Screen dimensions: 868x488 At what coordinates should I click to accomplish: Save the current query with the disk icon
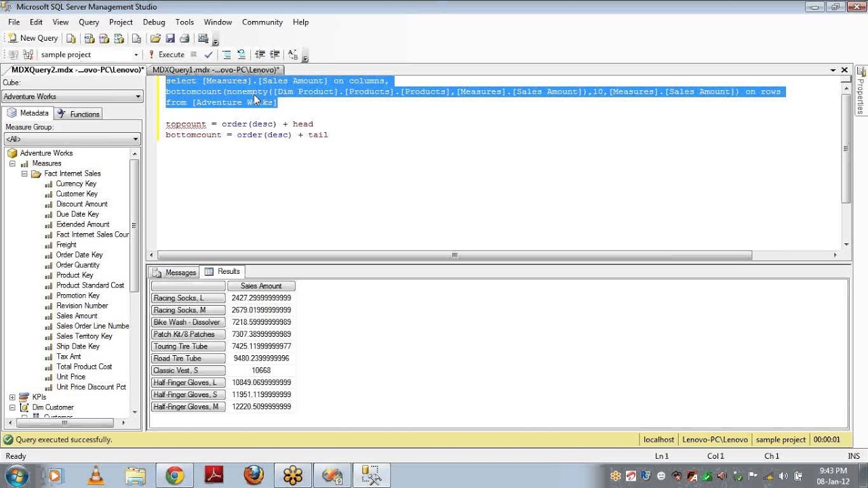[170, 39]
